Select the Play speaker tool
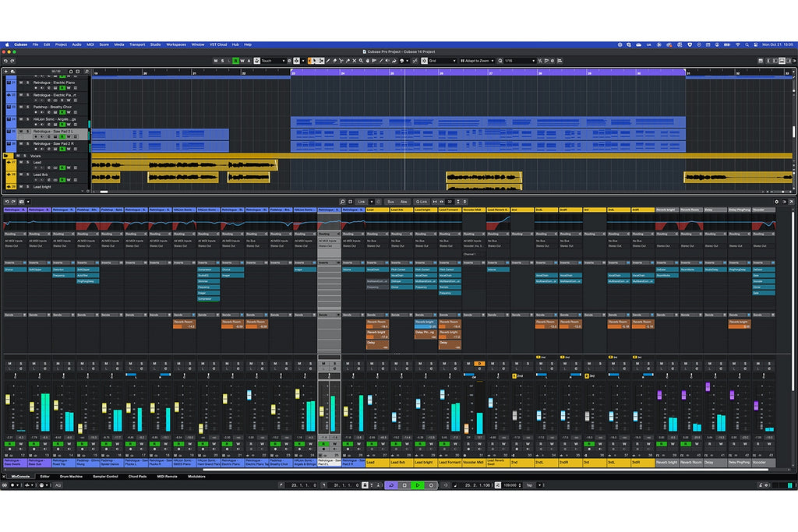The height and width of the screenshot is (532, 798). click(x=387, y=61)
